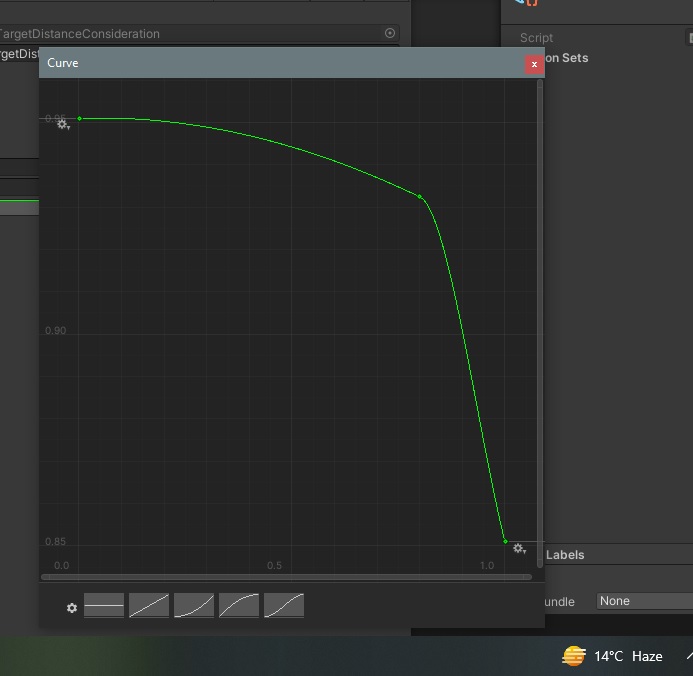Open the weather widget on taskbar
The height and width of the screenshot is (676, 693).
tap(612, 656)
